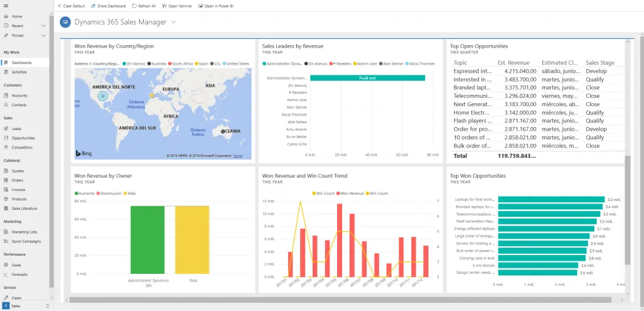Screen dimensions: 644x311
Task: Click the Alicia Thomber legend item
Action: (419, 64)
